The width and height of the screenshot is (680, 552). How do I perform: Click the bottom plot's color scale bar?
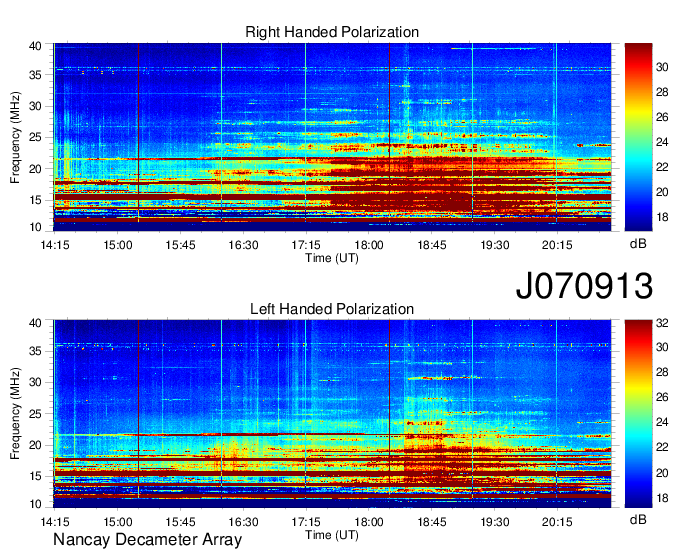coord(638,414)
